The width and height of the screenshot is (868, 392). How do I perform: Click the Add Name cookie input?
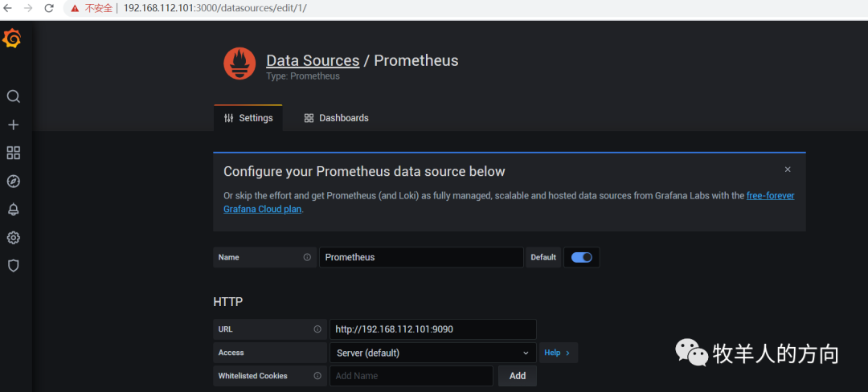(411, 376)
